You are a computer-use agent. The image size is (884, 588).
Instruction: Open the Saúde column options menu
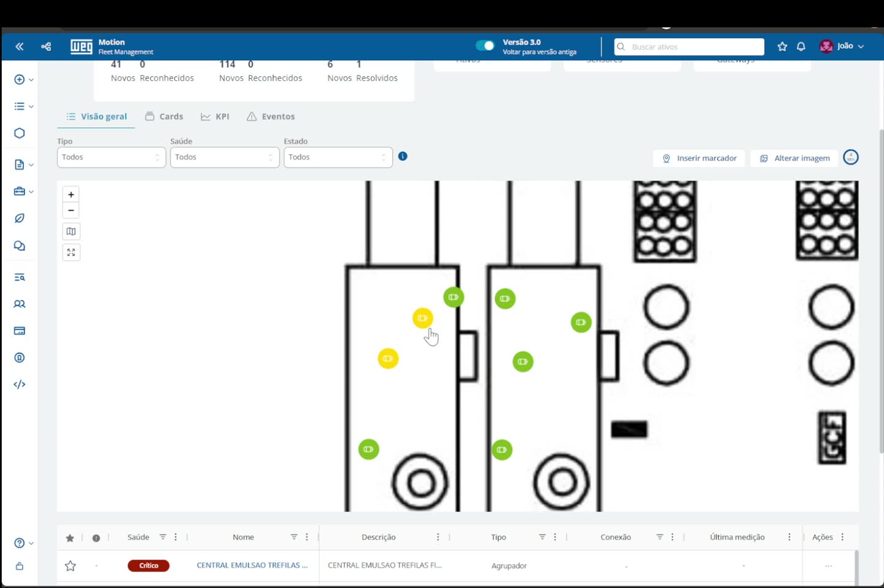coord(176,537)
